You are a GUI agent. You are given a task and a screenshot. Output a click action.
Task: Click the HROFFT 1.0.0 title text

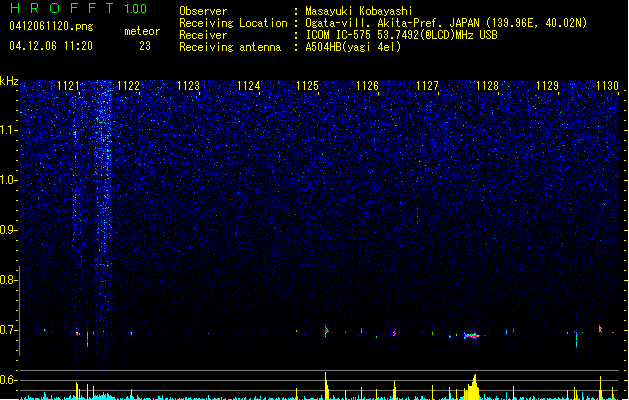(x=79, y=8)
